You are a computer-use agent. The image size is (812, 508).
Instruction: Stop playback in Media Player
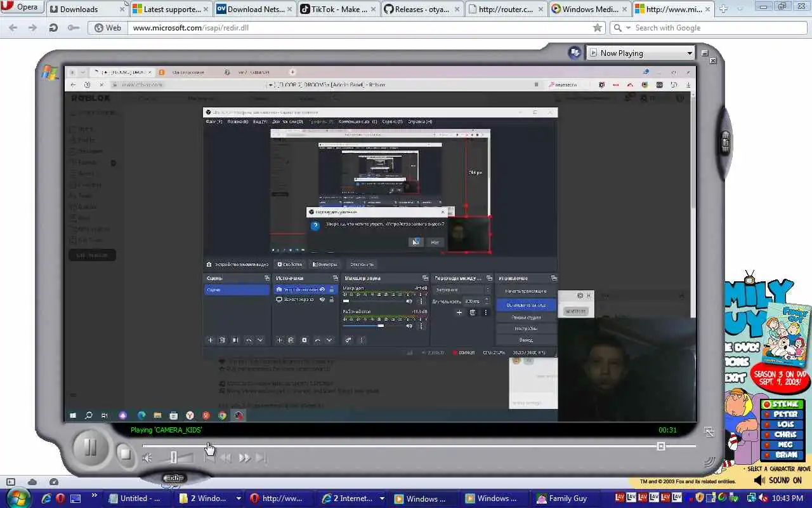point(125,453)
